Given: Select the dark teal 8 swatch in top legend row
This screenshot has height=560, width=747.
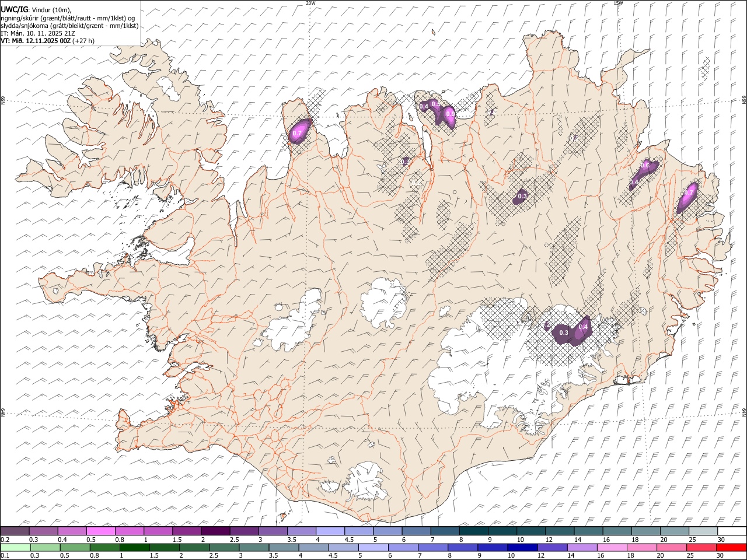Looking at the screenshot, I should tap(474, 531).
